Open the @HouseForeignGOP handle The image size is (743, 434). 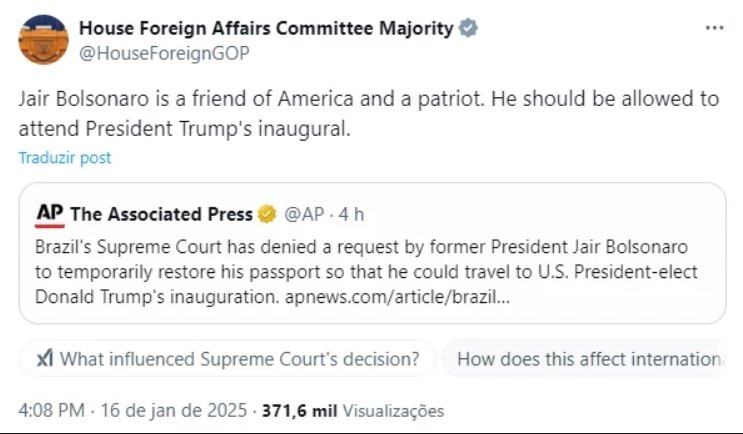[164, 53]
